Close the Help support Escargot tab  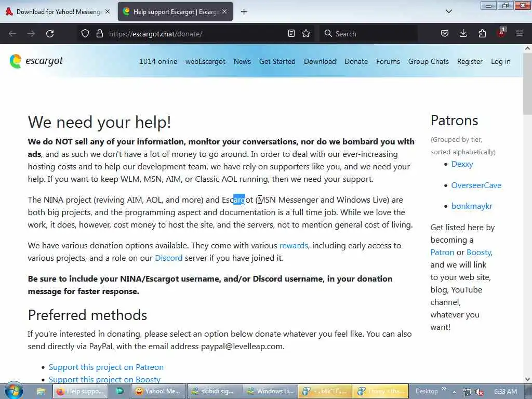pyautogui.click(x=224, y=11)
